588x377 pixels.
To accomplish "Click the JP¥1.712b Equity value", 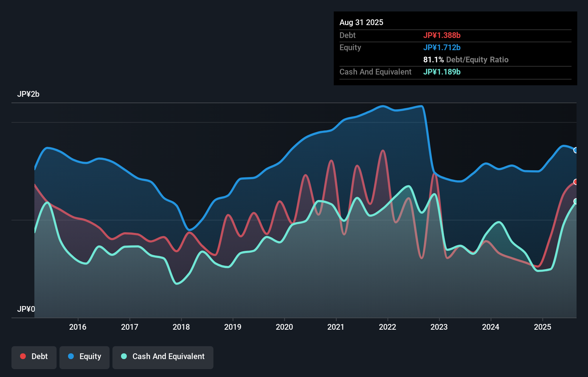I will [442, 47].
